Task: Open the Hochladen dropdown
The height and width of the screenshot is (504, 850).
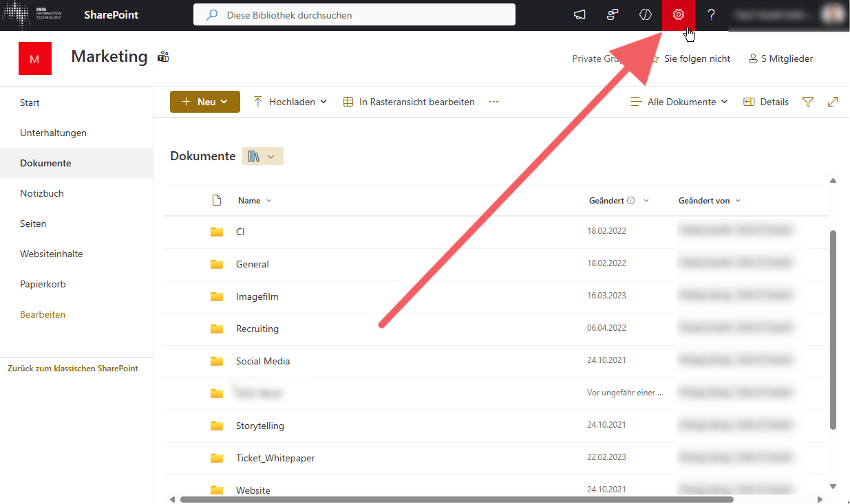Action: (290, 102)
